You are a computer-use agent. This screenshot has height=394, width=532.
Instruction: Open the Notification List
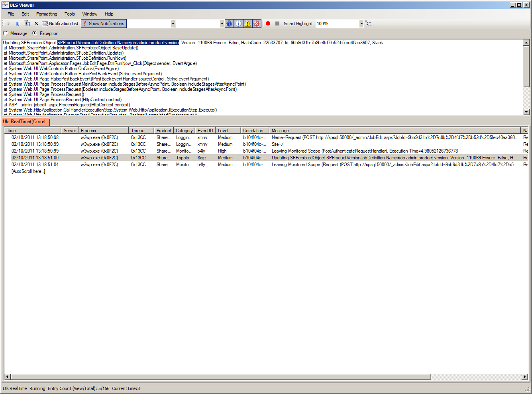tap(60, 24)
